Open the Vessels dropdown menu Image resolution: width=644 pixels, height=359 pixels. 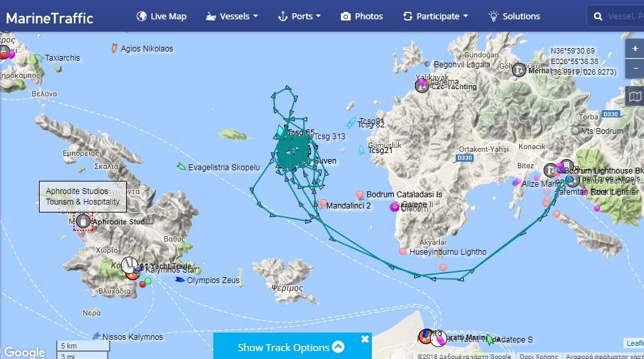pyautogui.click(x=232, y=16)
